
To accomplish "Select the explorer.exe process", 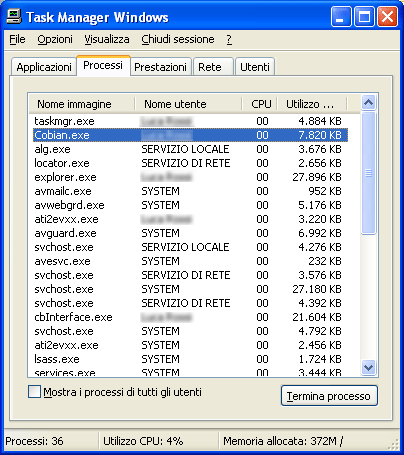I will (x=190, y=177).
